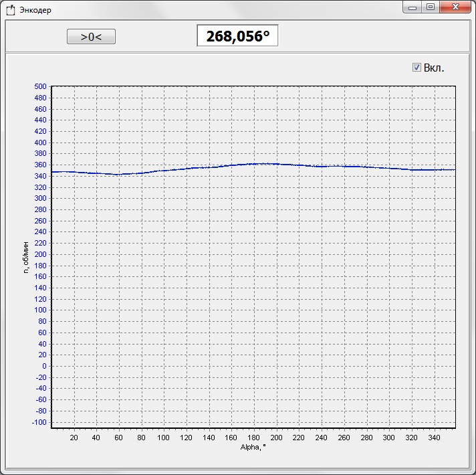Maximize the Энкодер window
Image resolution: width=476 pixels, height=475 pixels.
click(430, 7)
